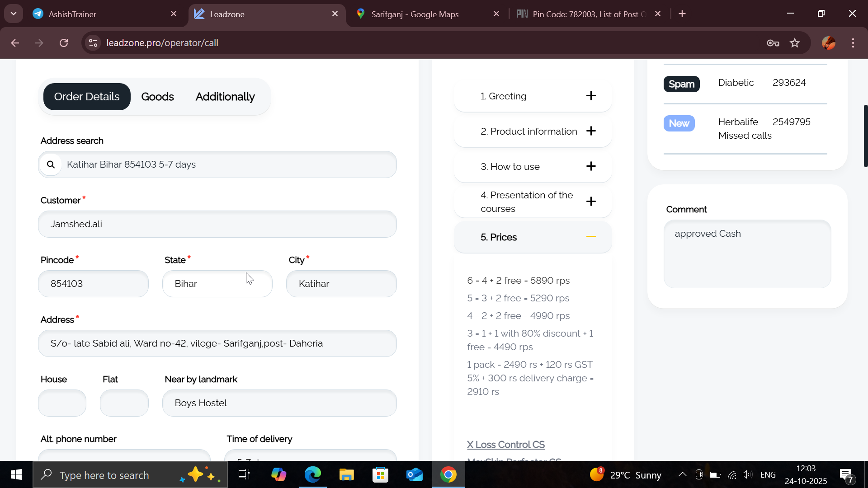Click the page's vertical scrollbar
The height and width of the screenshot is (488, 868).
[x=865, y=136]
